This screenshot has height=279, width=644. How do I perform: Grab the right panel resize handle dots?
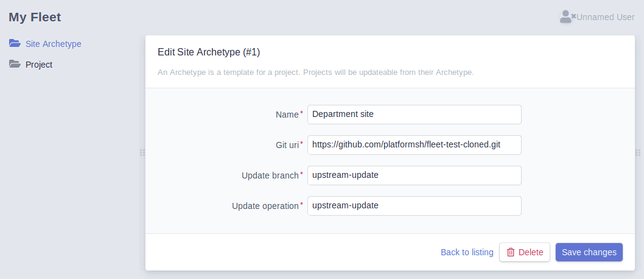point(638,152)
